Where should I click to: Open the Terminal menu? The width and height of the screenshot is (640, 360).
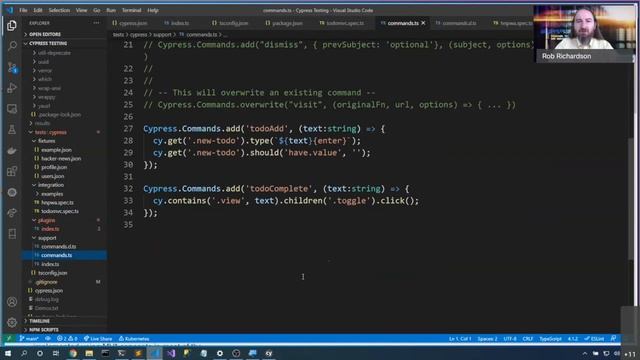click(x=131, y=10)
